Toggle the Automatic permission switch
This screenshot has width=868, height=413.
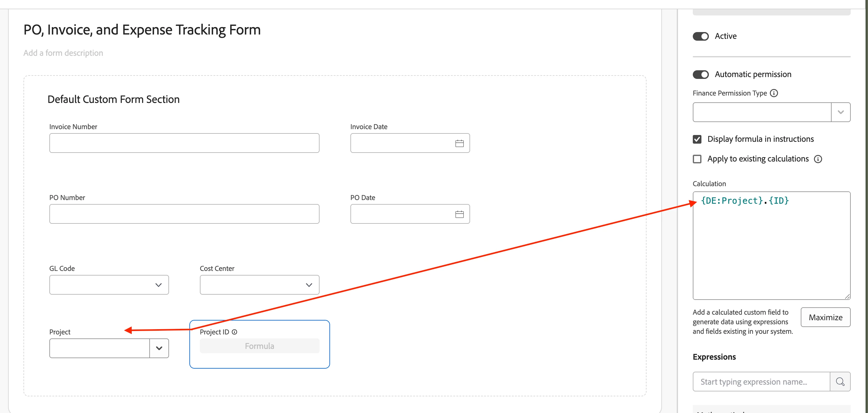point(701,74)
